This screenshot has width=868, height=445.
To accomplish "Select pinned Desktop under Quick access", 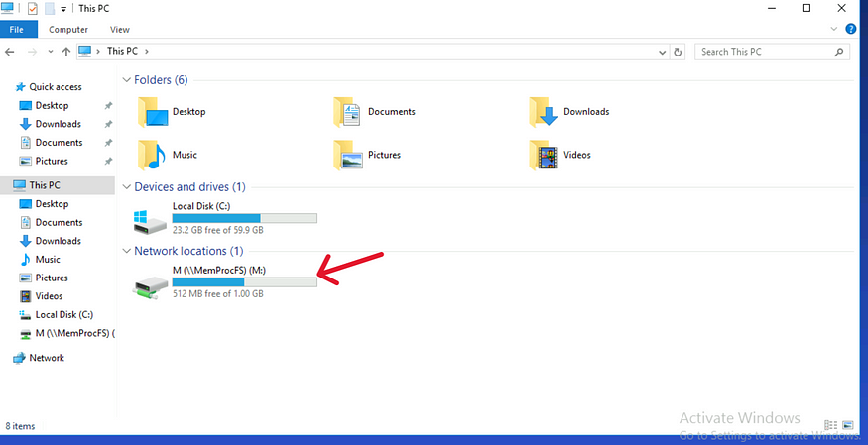I will (52, 106).
